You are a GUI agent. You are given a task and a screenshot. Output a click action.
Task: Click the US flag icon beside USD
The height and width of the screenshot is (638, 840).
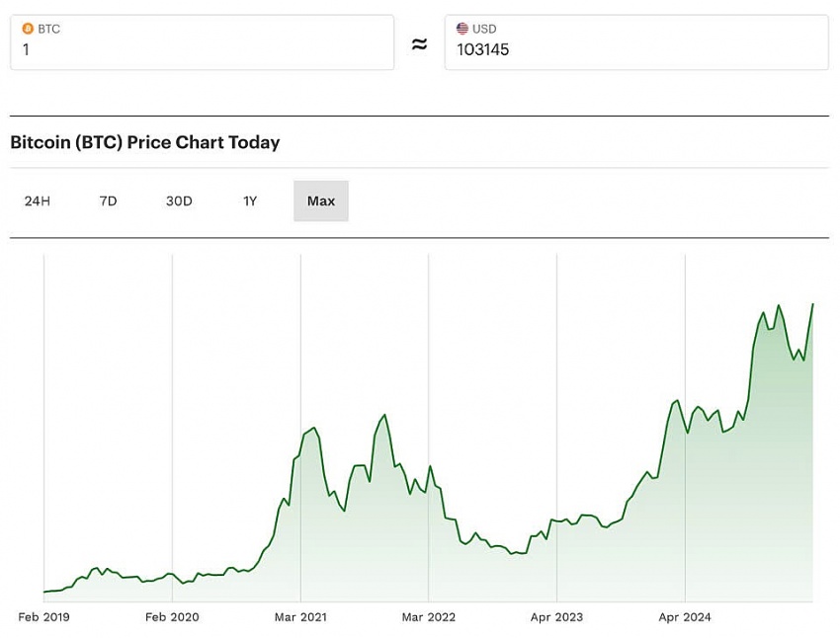(462, 29)
